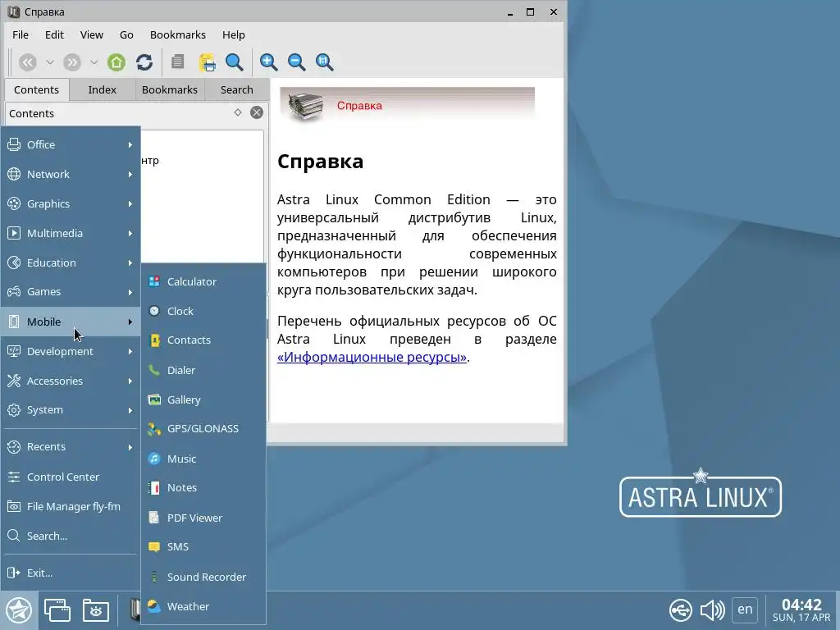Open the back history dropdown arrow
The height and width of the screenshot is (630, 840).
pos(50,62)
